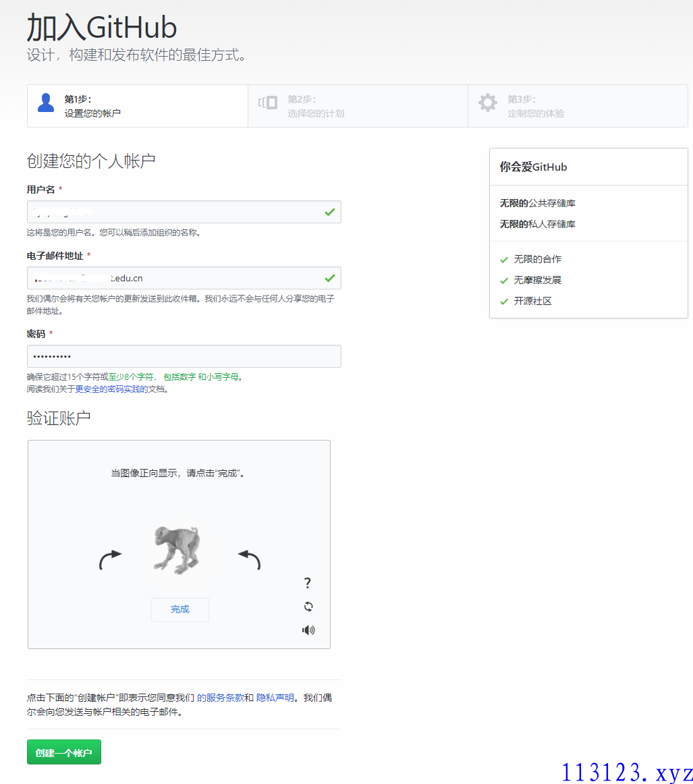Click the 至少8个字符 password hint text
The height and width of the screenshot is (784, 693).
131,377
